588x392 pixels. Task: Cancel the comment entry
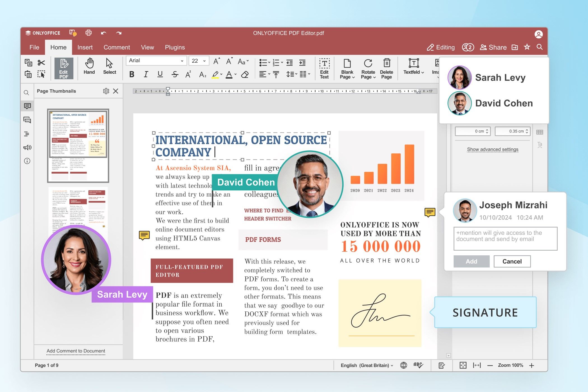point(512,261)
